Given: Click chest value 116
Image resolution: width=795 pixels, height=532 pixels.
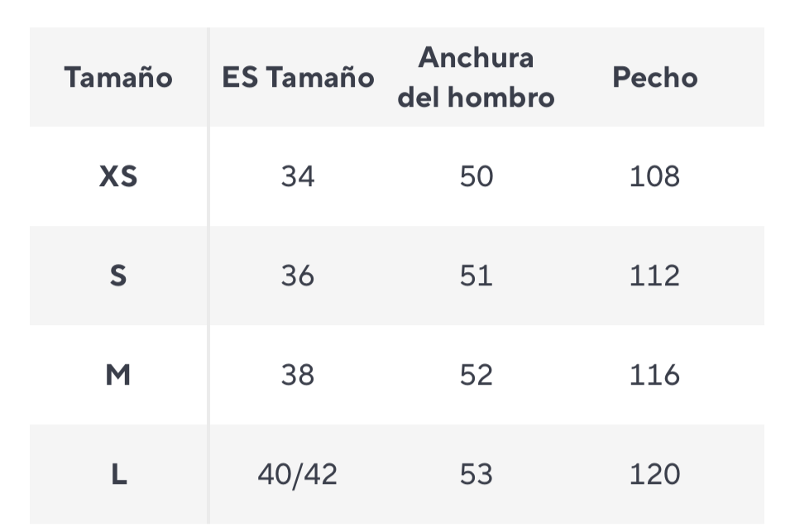Looking at the screenshot, I should click(x=654, y=376).
